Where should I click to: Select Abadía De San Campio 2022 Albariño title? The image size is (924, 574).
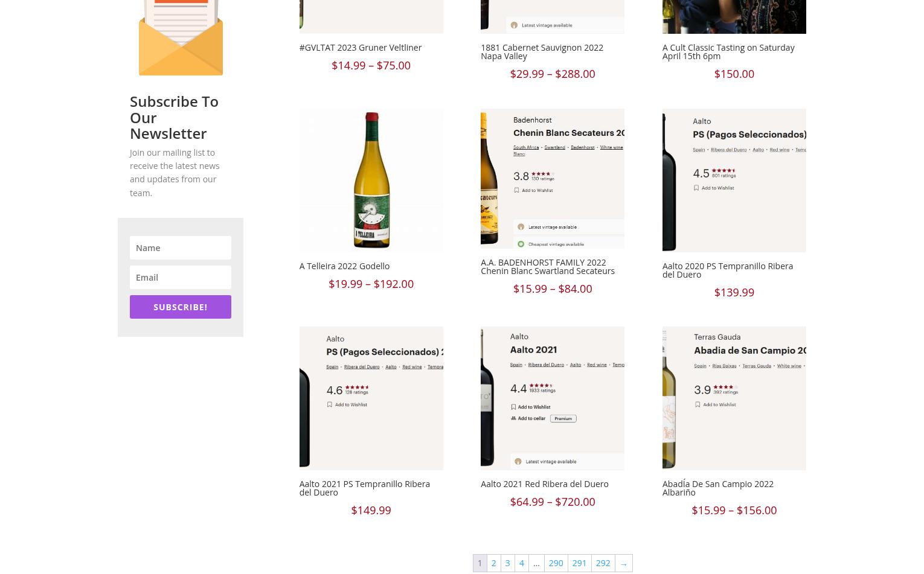717,488
